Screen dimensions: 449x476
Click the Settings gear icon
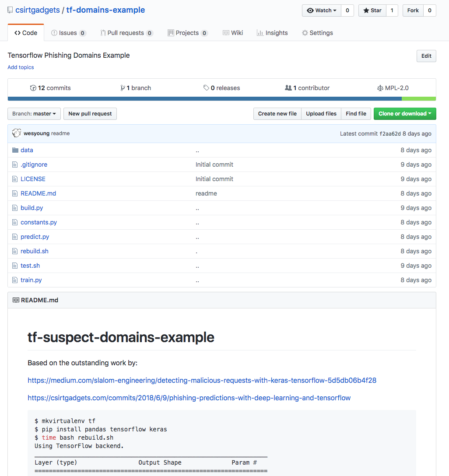coord(305,33)
